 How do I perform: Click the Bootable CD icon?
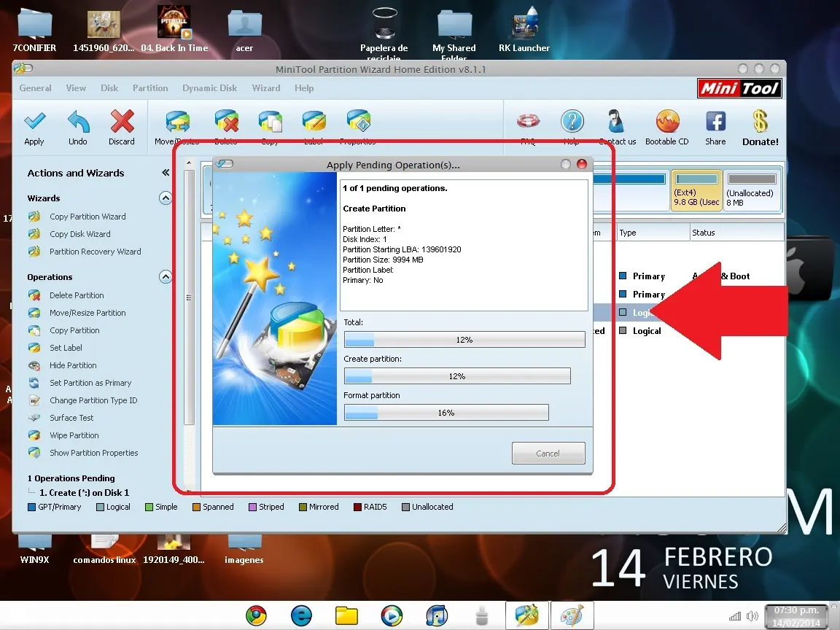click(667, 121)
